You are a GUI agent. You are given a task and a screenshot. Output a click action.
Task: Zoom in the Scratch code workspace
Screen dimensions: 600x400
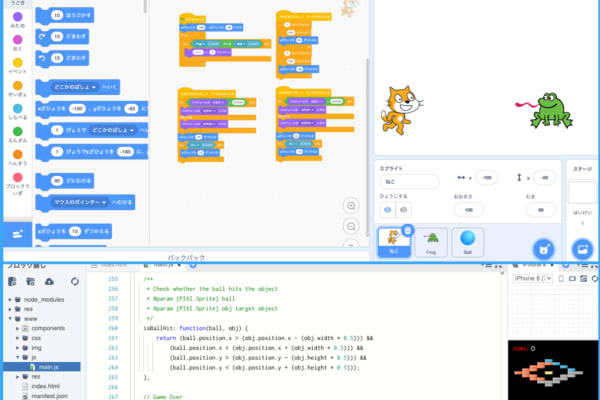point(351,205)
